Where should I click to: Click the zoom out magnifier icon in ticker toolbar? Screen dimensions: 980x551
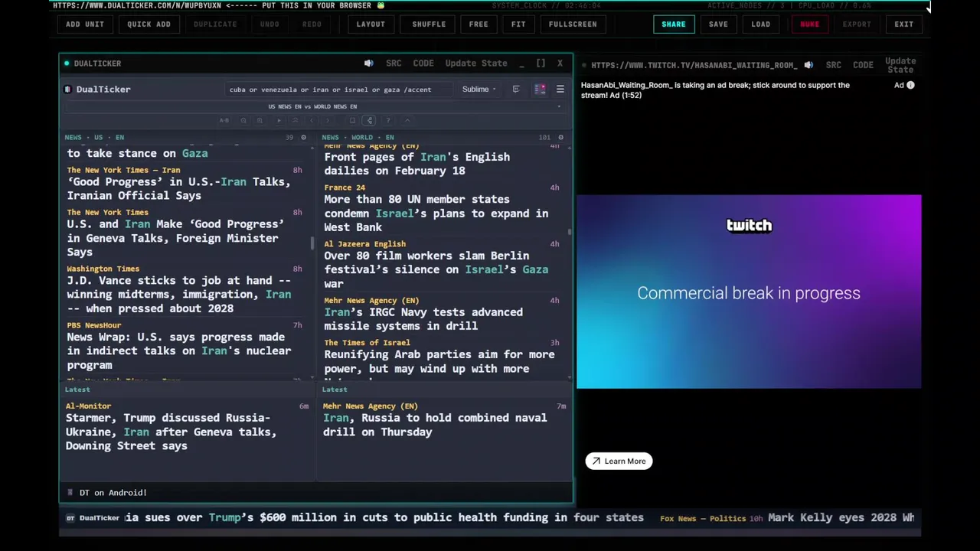(x=243, y=120)
